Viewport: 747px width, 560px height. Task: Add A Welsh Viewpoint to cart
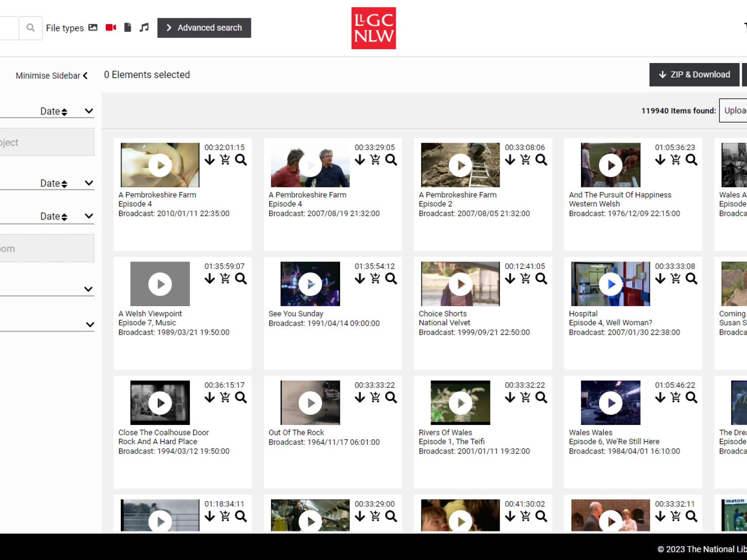coord(225,278)
